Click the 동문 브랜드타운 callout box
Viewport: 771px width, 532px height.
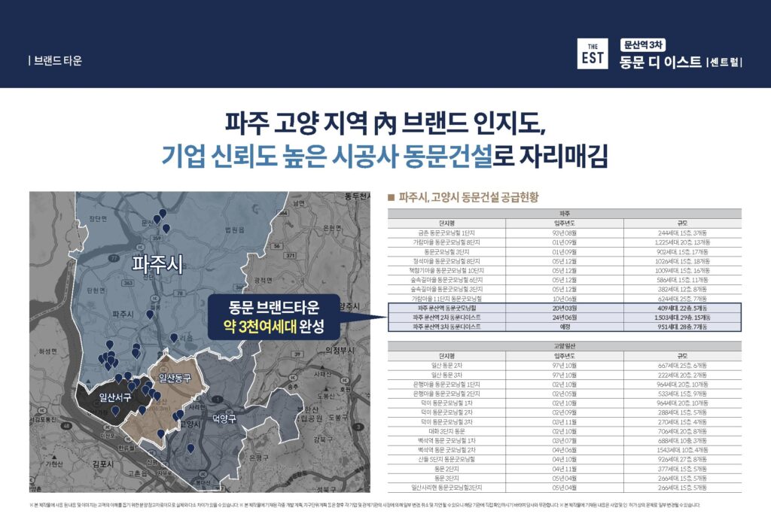click(x=274, y=317)
